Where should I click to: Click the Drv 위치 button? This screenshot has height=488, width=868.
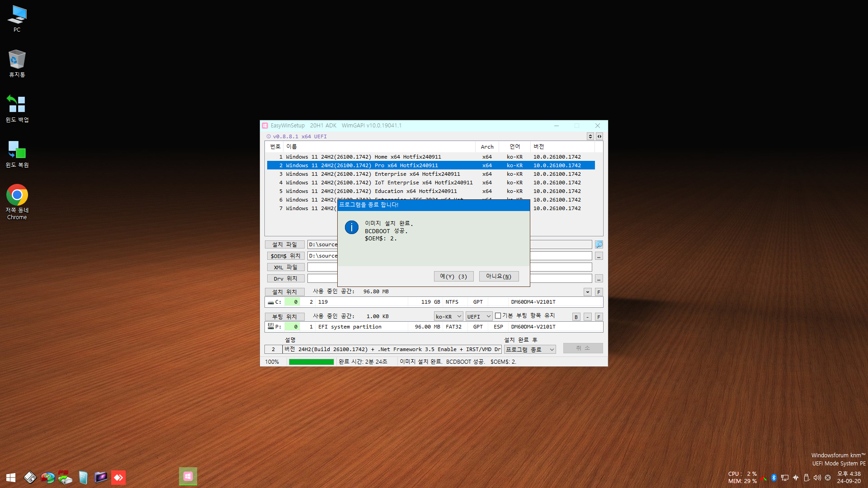click(285, 278)
